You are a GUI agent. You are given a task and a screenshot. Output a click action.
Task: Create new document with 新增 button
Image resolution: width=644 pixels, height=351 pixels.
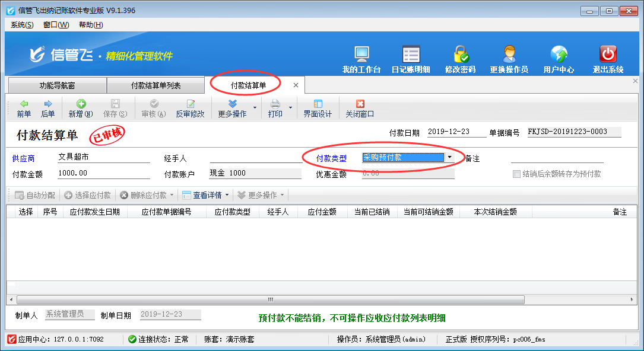pos(81,109)
